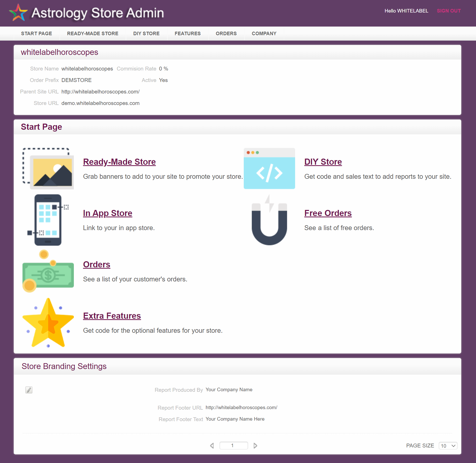This screenshot has width=476, height=463.
Task: Follow the Extra Features heading link
Action: click(112, 316)
